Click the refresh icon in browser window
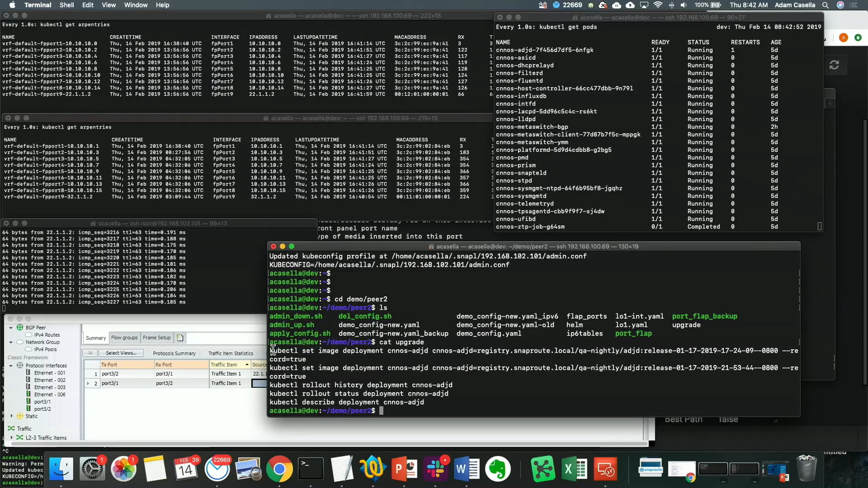Viewport: 868px width, 488px height. (x=834, y=65)
